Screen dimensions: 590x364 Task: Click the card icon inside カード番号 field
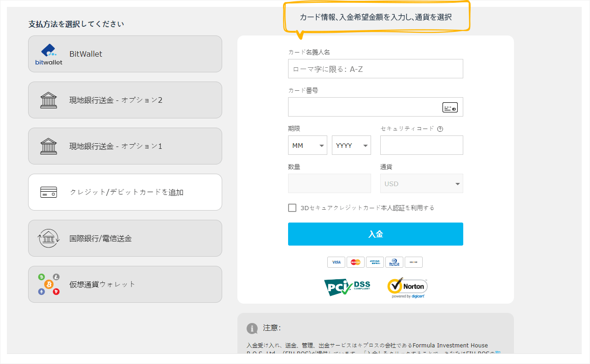[450, 107]
